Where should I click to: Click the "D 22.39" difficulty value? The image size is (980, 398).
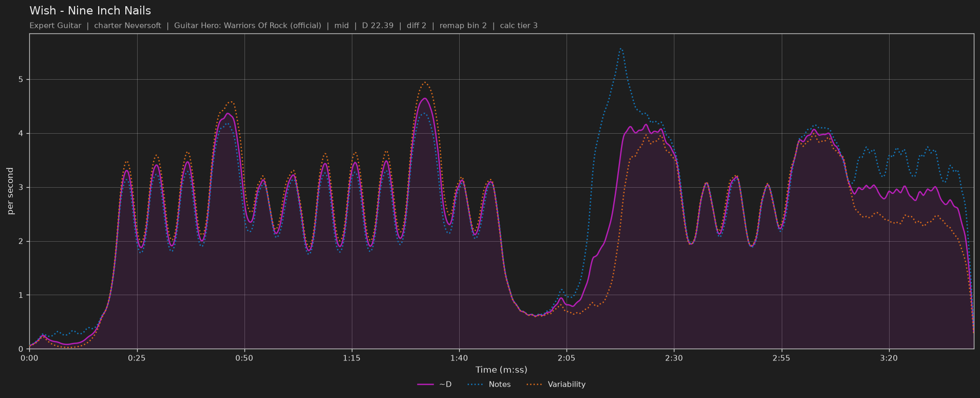point(378,26)
